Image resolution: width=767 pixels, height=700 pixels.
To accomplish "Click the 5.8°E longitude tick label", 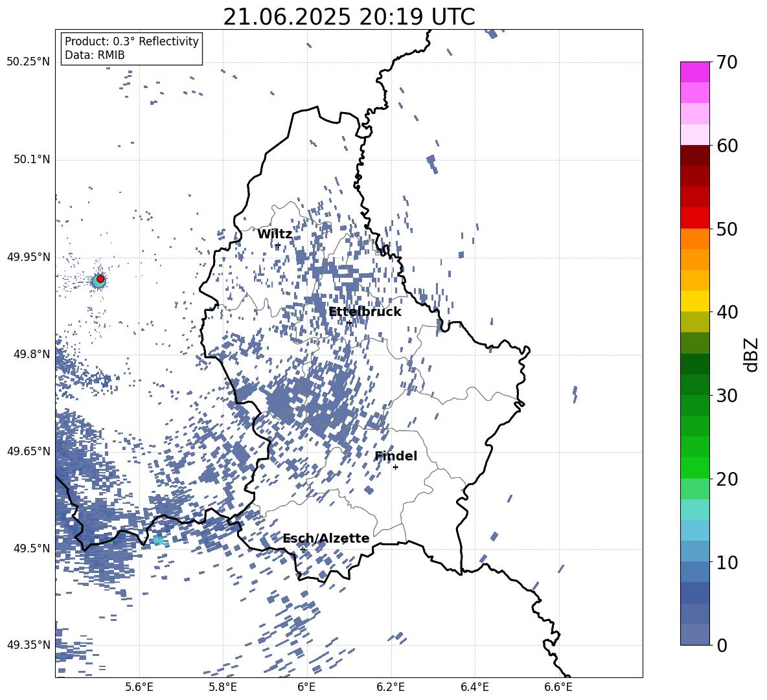I will click(x=223, y=687).
